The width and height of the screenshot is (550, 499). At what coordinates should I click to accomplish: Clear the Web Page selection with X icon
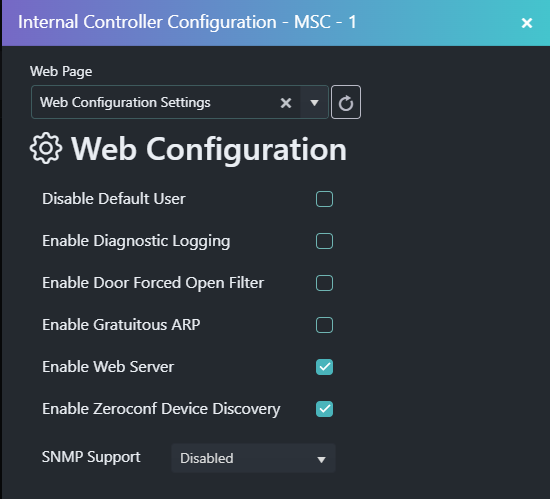pyautogui.click(x=286, y=103)
